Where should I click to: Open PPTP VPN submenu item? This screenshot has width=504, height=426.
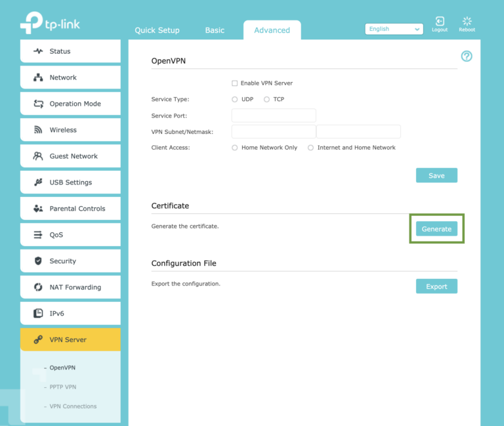(62, 387)
